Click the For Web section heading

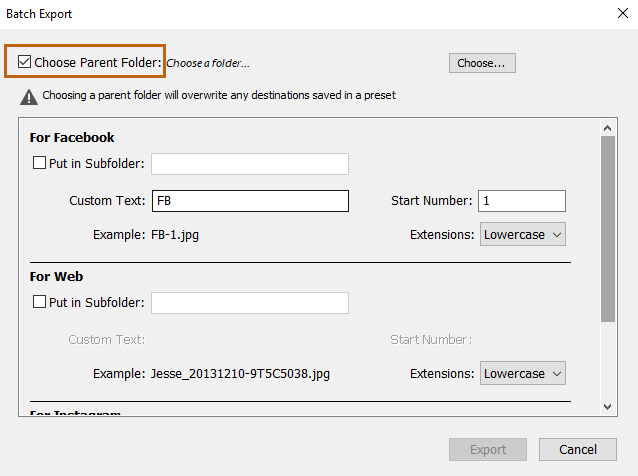point(57,276)
